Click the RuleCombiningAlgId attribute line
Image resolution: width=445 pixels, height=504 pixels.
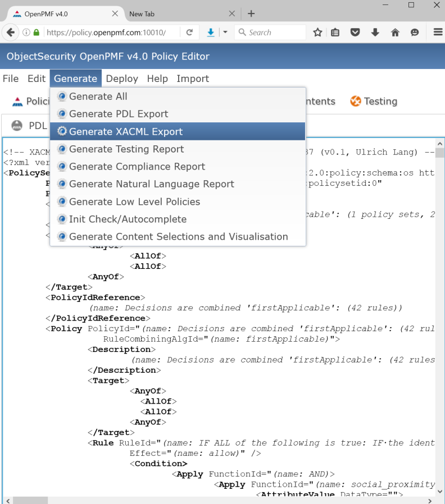point(221,339)
